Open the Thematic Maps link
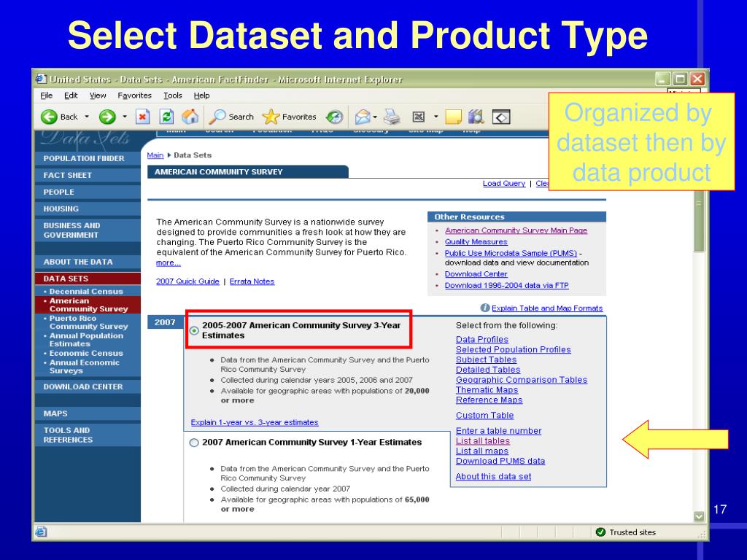Viewport: 747px width, 560px height. tap(487, 389)
